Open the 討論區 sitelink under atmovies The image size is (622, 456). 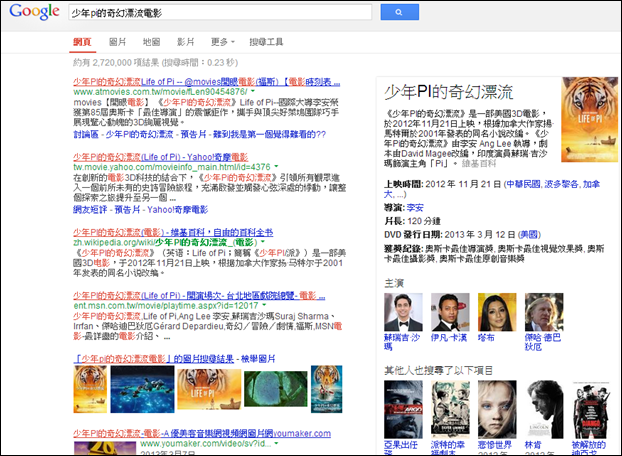pos(86,134)
